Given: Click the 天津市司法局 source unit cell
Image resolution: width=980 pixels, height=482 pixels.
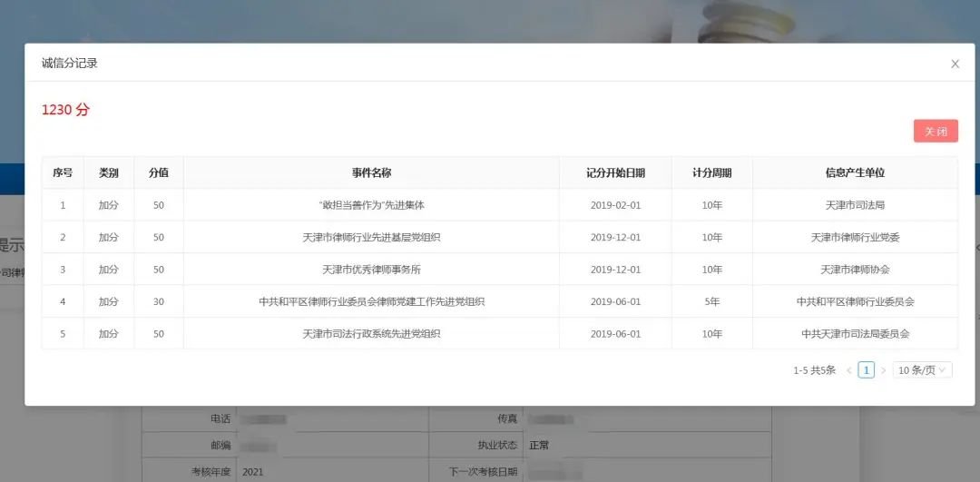Looking at the screenshot, I should (855, 205).
